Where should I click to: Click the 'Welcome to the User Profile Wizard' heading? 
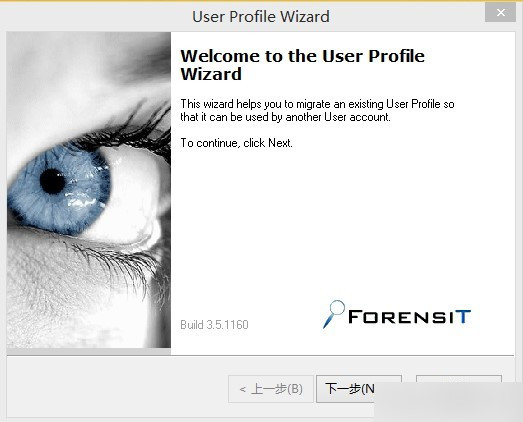[302, 65]
